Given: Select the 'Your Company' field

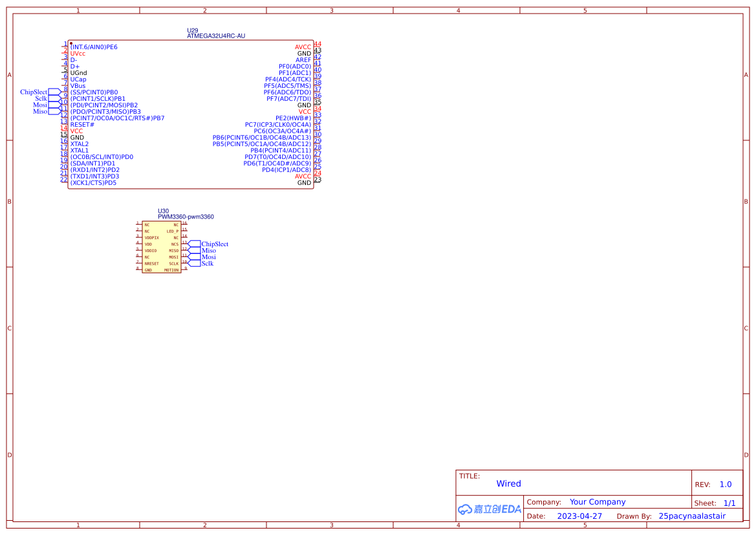Looking at the screenshot, I should click(x=598, y=502).
